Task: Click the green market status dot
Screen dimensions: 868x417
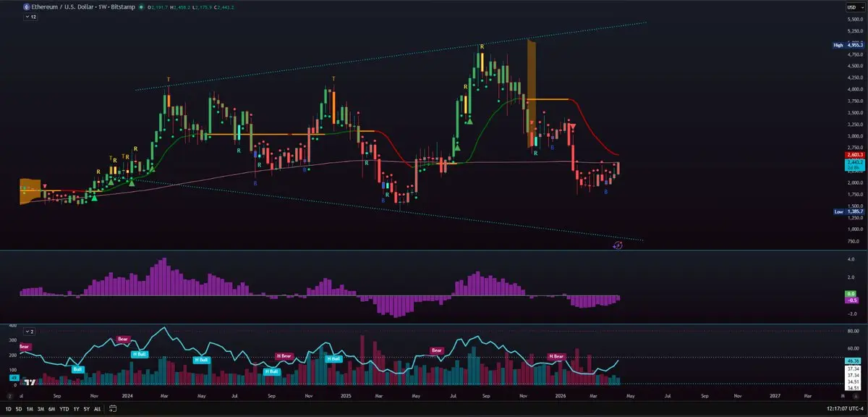Action: (140, 7)
